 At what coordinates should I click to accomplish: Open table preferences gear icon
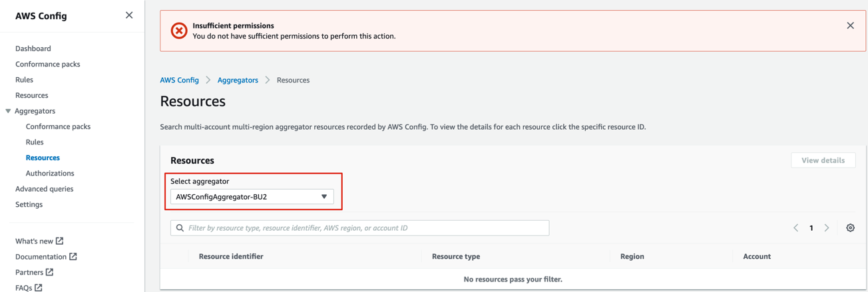click(x=850, y=227)
